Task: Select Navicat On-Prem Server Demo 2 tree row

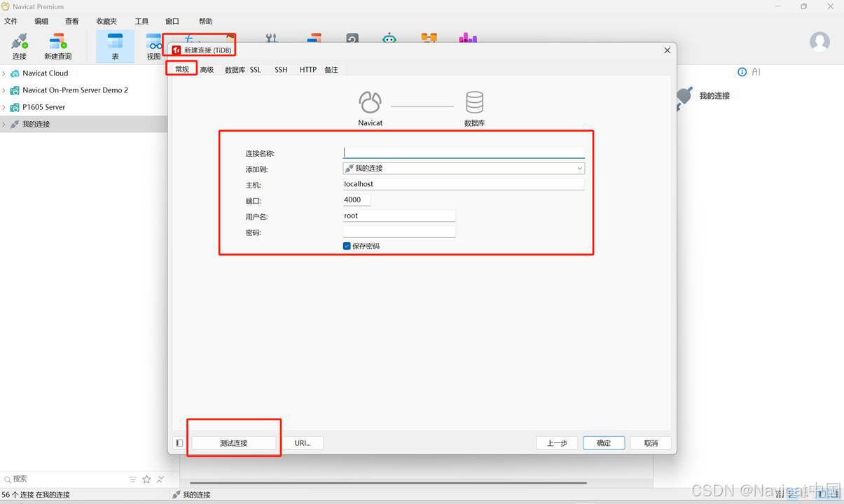Action: coord(83,90)
